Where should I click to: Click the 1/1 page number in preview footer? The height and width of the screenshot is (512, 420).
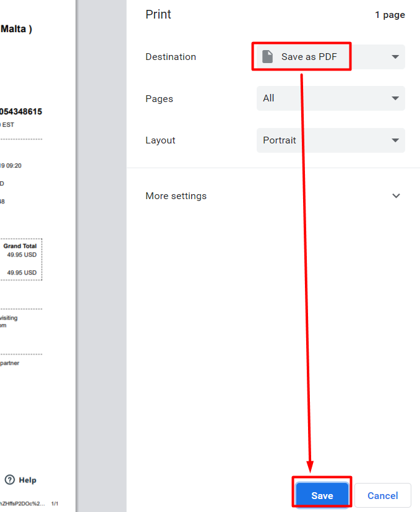pyautogui.click(x=54, y=504)
